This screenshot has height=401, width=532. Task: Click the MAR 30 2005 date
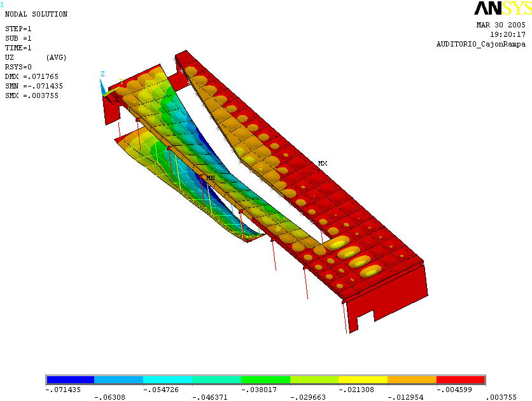[x=501, y=25]
